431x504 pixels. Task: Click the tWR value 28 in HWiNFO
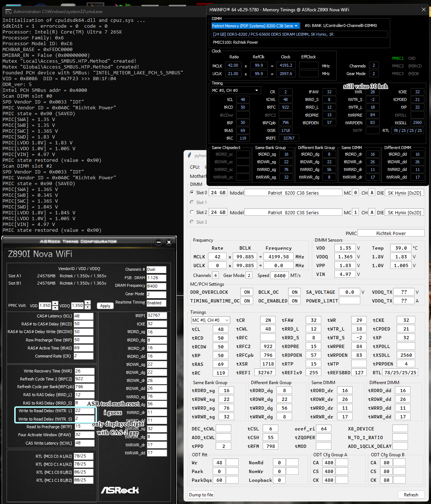tap(372, 92)
